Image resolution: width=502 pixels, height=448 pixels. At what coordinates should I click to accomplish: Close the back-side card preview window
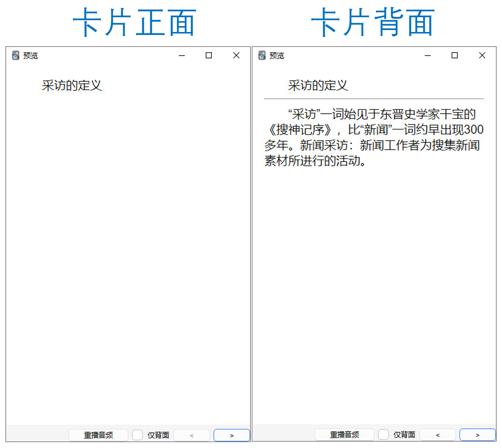click(x=482, y=56)
